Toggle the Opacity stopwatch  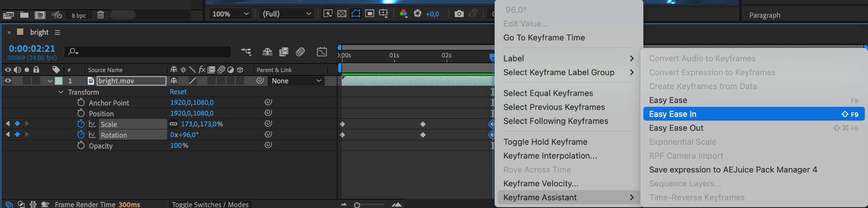coord(81,146)
